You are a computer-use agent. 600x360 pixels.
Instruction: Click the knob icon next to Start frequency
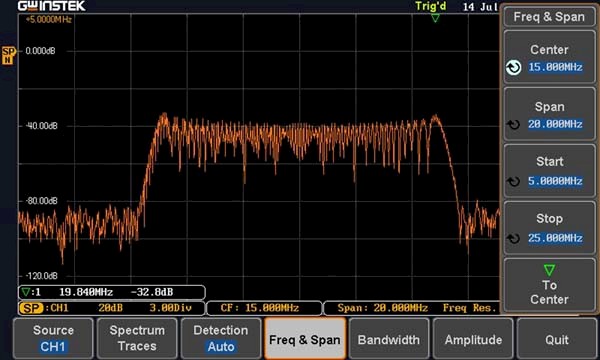(514, 181)
